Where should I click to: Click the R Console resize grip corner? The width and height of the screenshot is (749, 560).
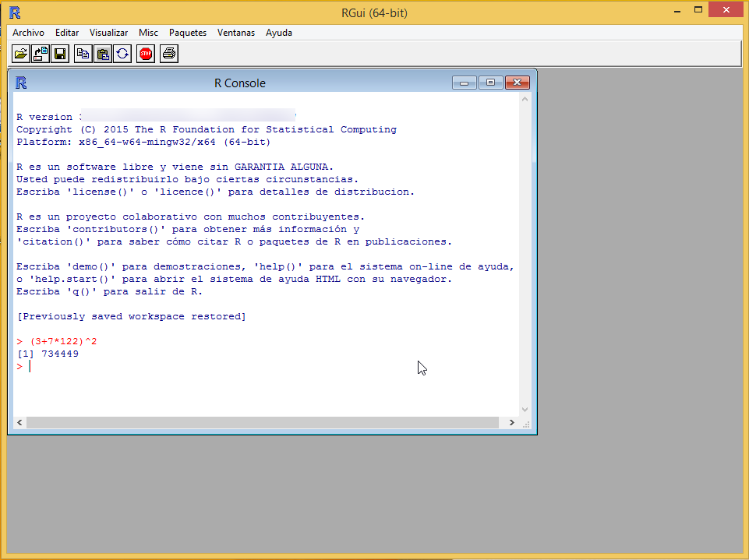point(526,424)
